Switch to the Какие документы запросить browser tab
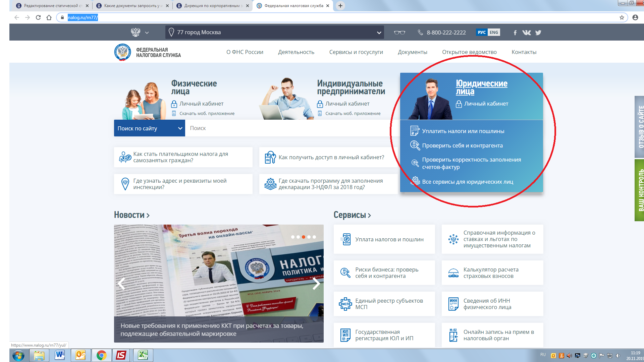 [132, 6]
